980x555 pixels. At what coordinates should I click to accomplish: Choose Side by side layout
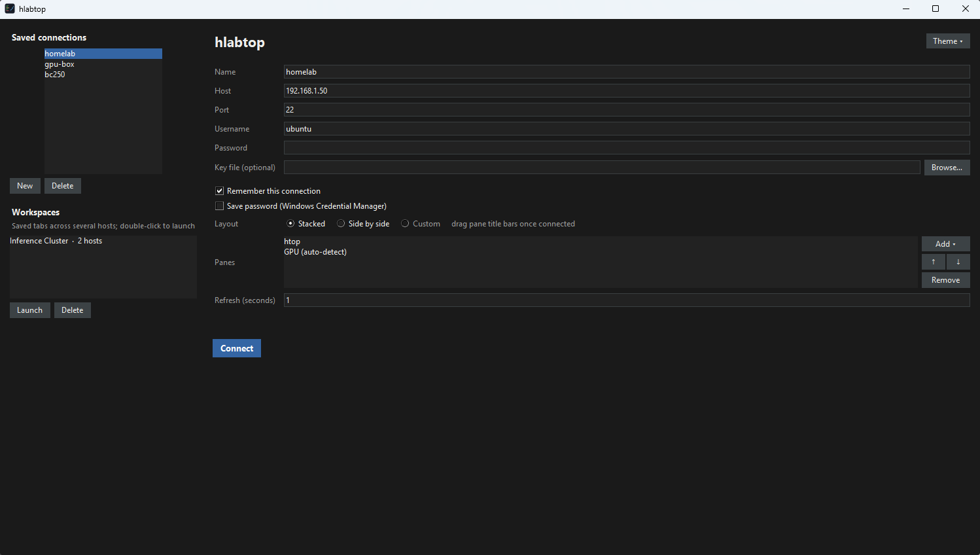(x=341, y=224)
